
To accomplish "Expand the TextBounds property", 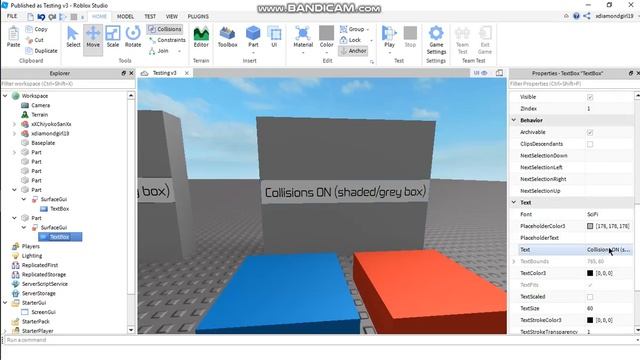I will click(514, 261).
